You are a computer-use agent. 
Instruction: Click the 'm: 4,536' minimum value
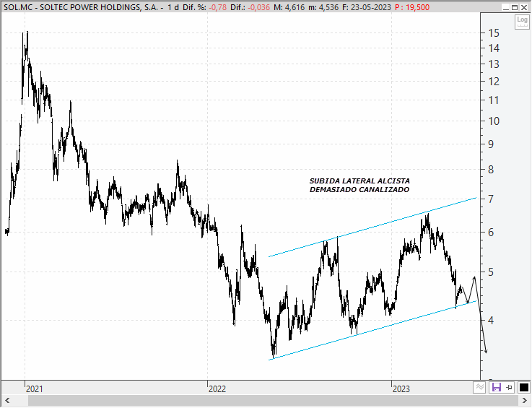(323, 7)
